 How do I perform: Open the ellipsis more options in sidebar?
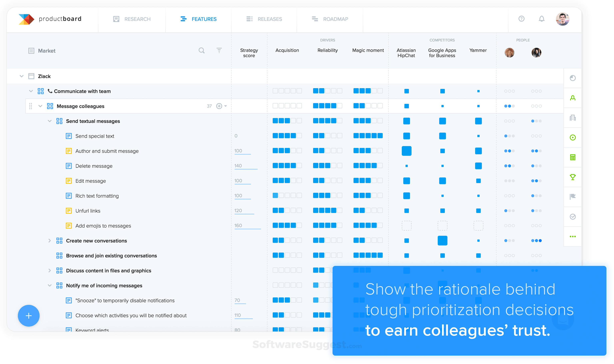(573, 236)
